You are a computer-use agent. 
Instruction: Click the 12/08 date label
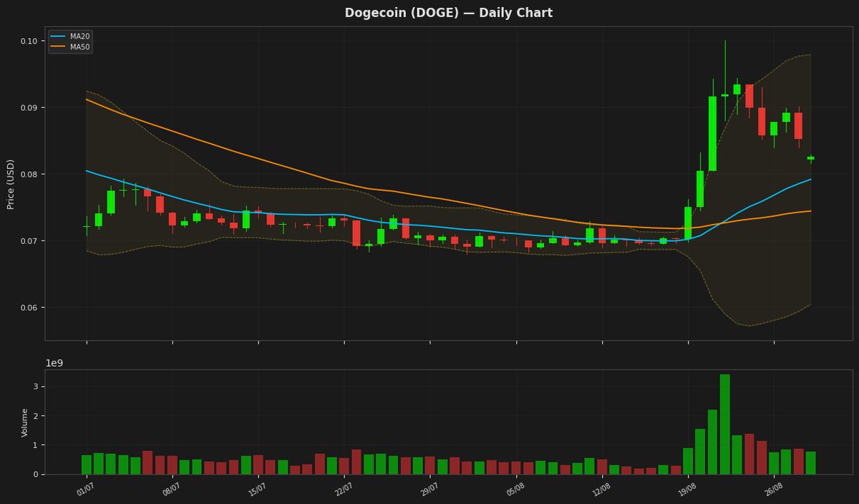600,489
